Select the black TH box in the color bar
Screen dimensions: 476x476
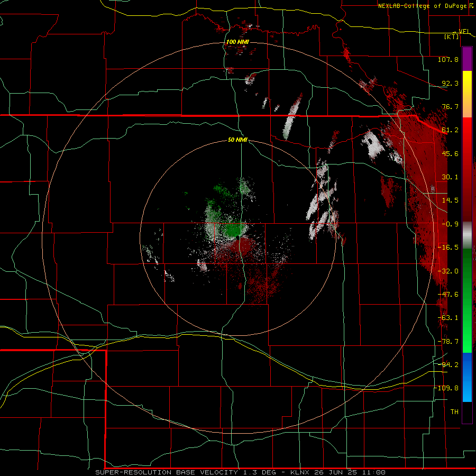pos(467,412)
